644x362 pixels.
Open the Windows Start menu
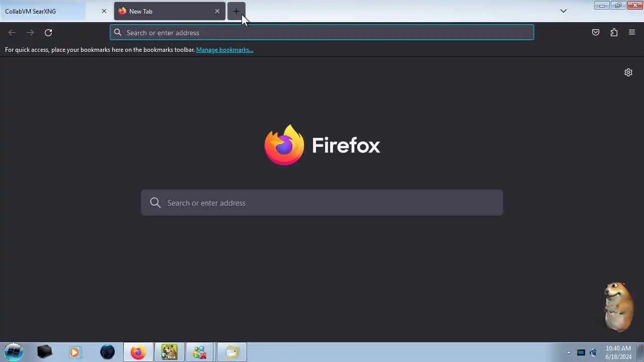14,352
